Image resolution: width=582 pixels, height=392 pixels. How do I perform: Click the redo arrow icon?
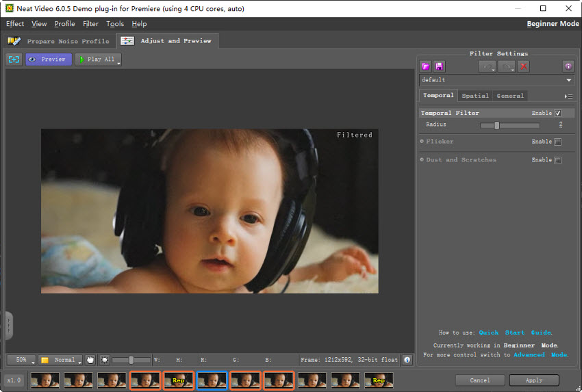506,67
